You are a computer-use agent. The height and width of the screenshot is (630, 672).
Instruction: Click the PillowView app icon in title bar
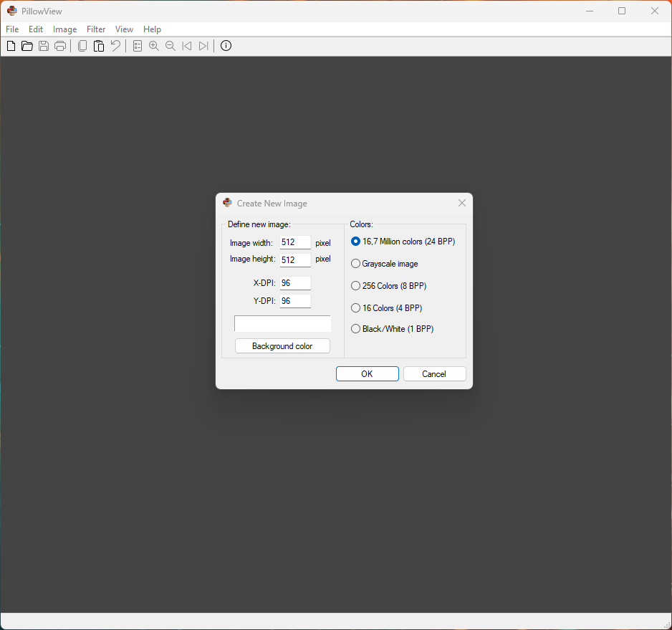point(12,11)
